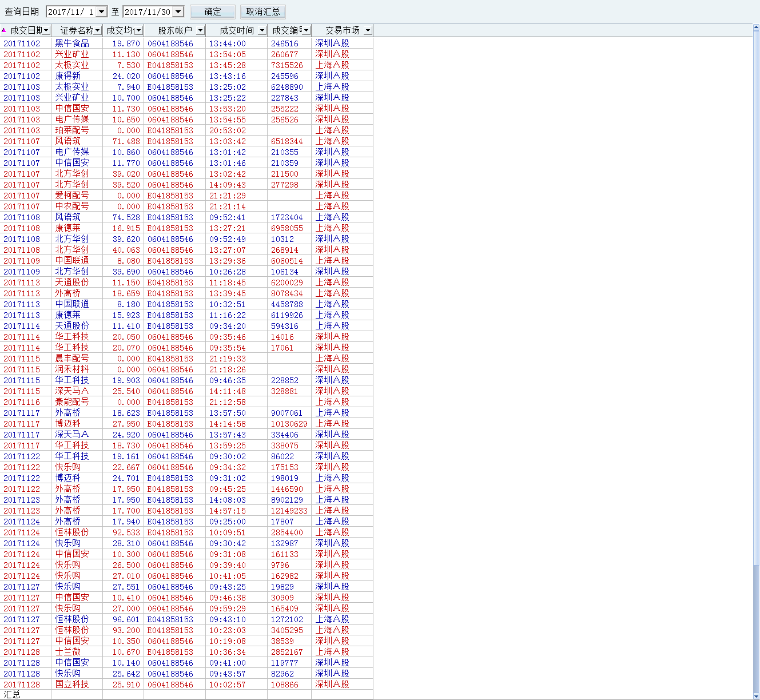760x700 pixels.
Task: Click trade number 7315526
Action: (287, 65)
